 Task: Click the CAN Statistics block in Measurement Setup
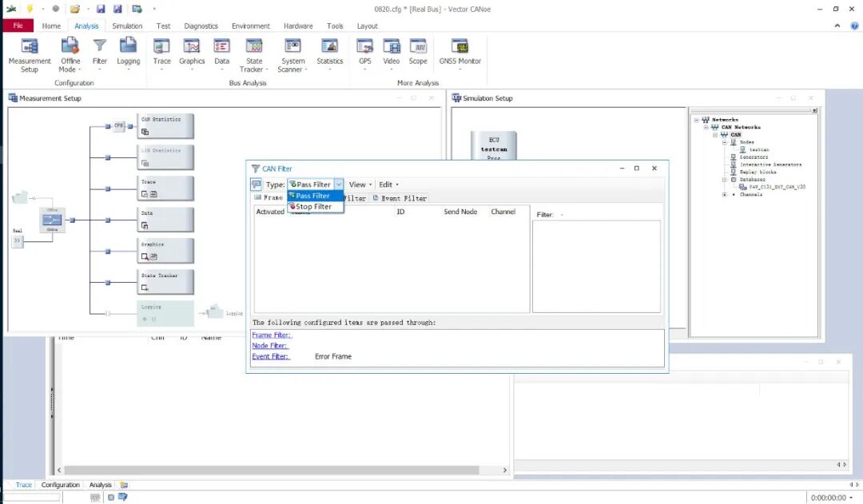(165, 125)
